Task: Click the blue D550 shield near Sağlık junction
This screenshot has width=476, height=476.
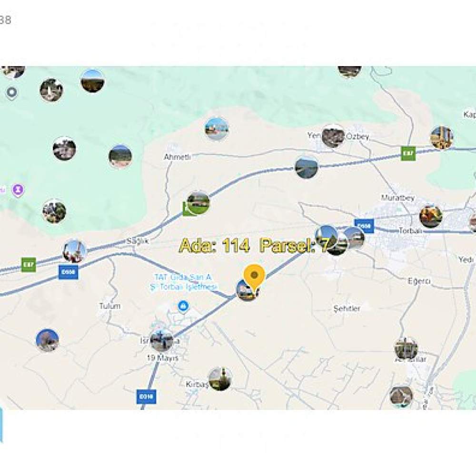Action: pos(69,272)
